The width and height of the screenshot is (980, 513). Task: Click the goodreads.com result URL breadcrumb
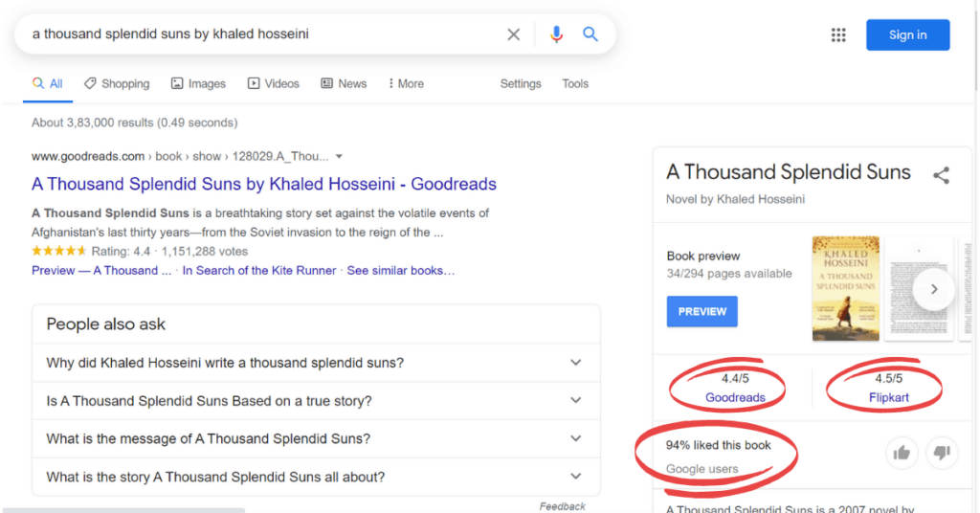tap(180, 156)
